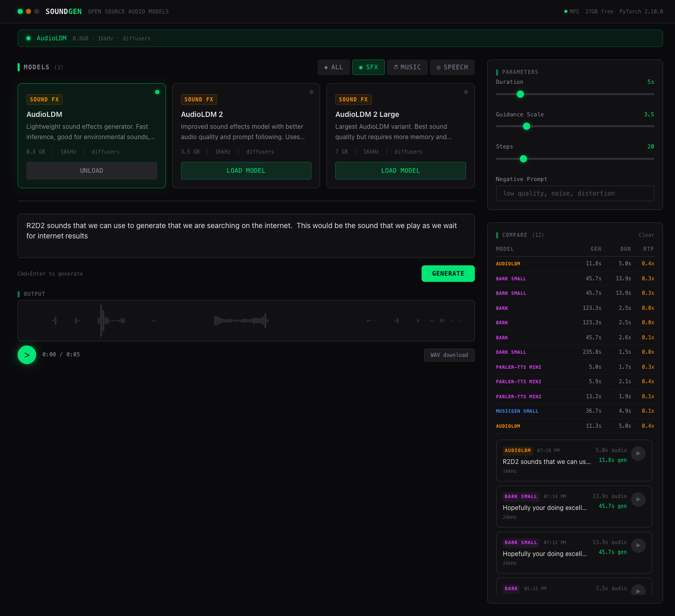Click the first AUDIOLDM compare row at 11.8s

575,264
